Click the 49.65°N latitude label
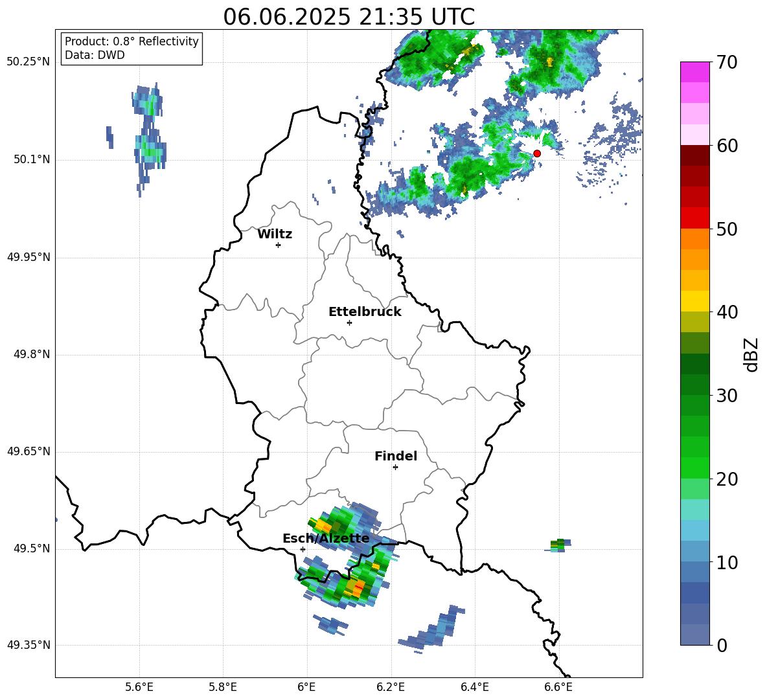 pyautogui.click(x=29, y=452)
